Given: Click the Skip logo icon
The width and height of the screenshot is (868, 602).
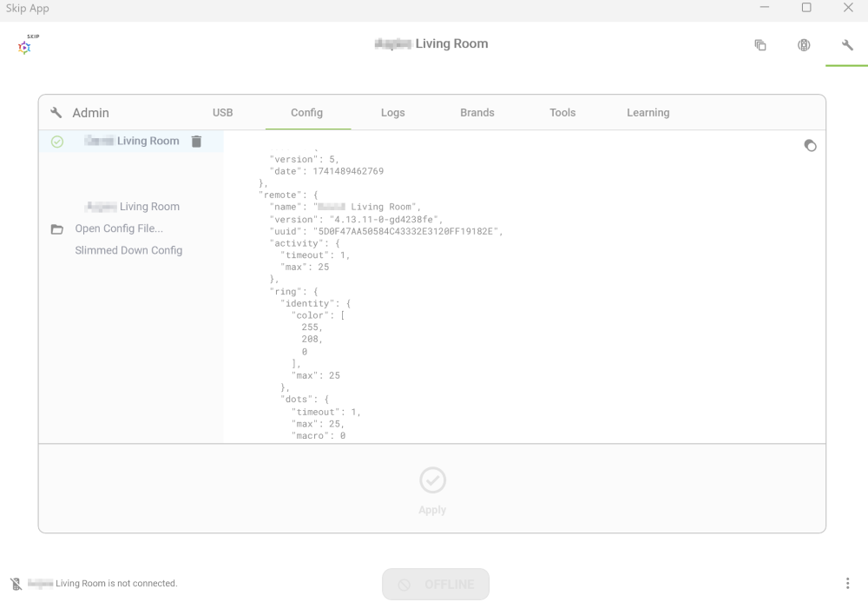Looking at the screenshot, I should 26,45.
